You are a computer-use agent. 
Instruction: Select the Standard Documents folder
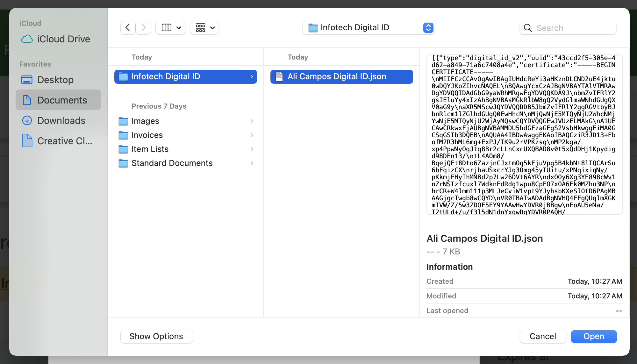[x=172, y=163]
